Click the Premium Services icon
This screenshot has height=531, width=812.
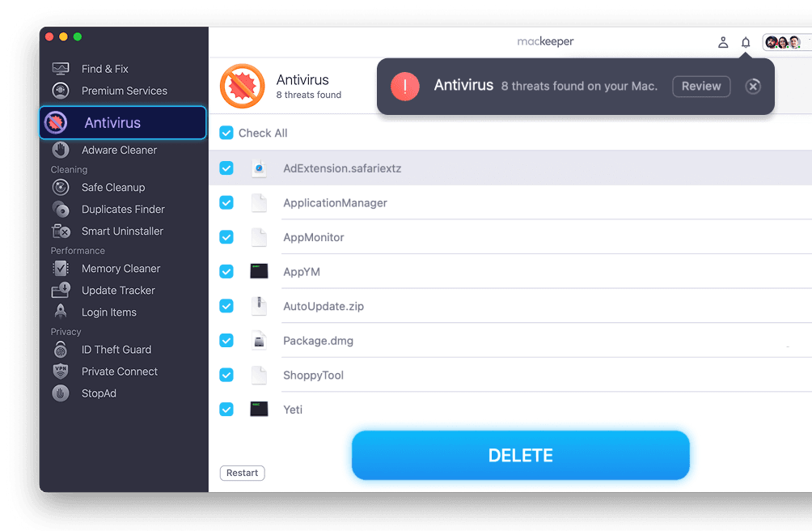tap(61, 91)
